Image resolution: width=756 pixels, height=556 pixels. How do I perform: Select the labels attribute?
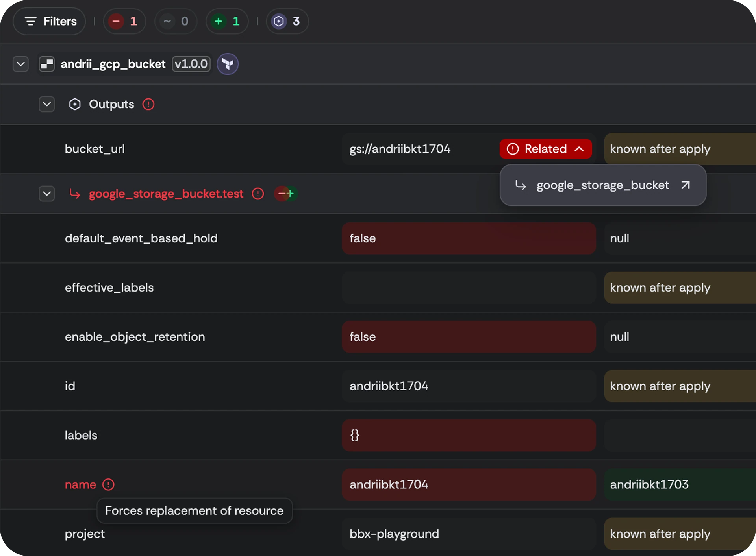pos(81,435)
